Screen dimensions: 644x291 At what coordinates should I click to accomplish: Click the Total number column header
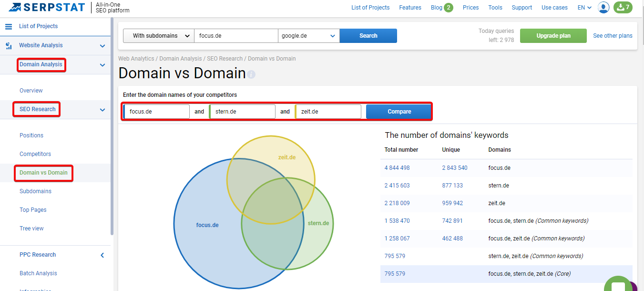(401, 150)
